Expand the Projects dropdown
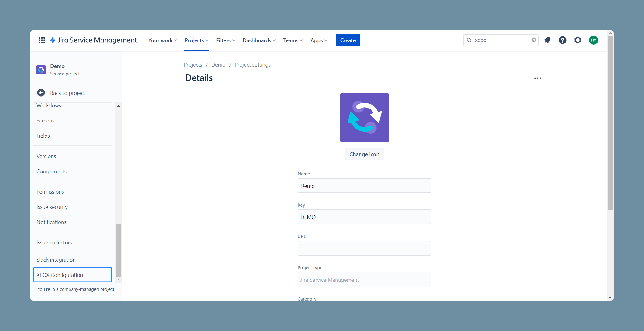The height and width of the screenshot is (331, 644). (197, 40)
